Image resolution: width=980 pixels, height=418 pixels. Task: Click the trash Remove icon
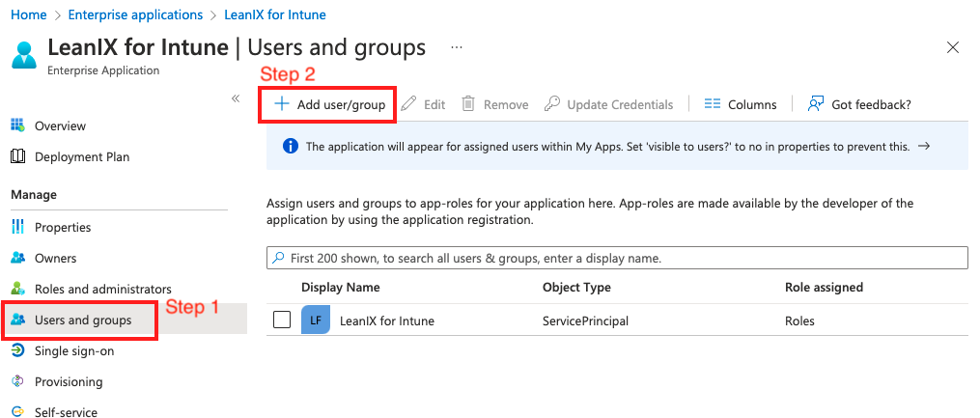click(x=468, y=103)
